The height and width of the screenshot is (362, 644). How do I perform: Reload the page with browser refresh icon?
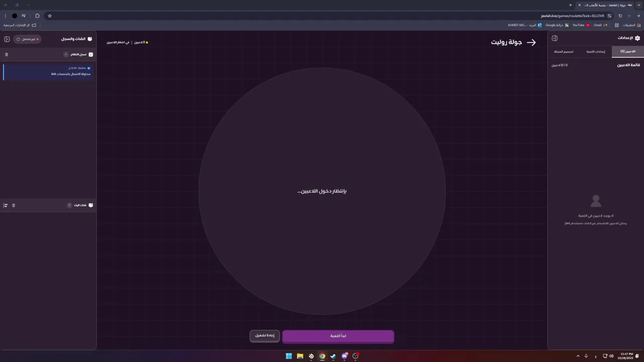click(620, 16)
